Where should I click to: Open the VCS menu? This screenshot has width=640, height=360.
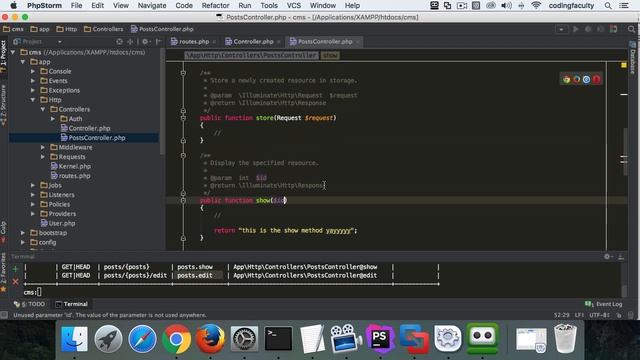(293, 6)
